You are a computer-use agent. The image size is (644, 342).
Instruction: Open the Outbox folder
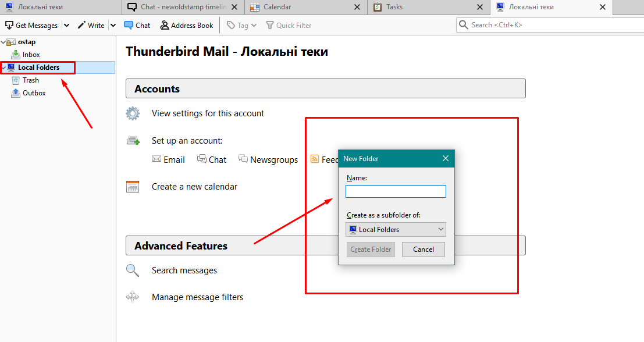click(x=34, y=93)
